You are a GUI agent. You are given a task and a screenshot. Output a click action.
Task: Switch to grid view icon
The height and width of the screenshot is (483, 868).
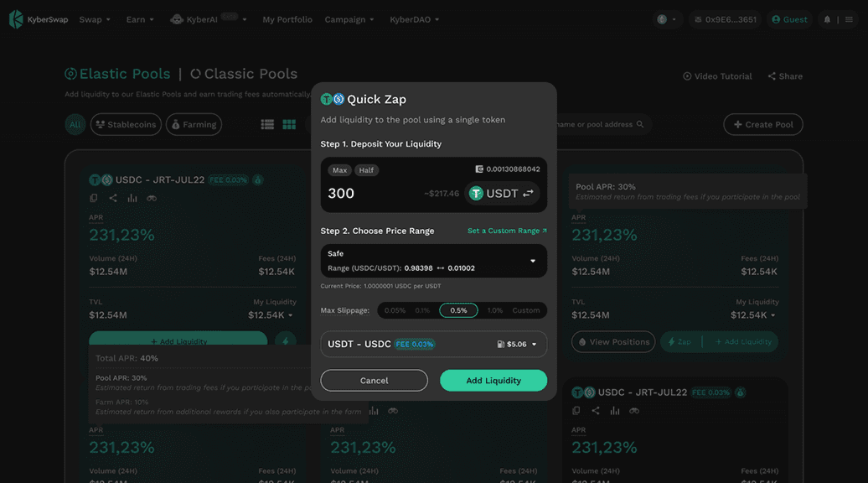click(289, 124)
